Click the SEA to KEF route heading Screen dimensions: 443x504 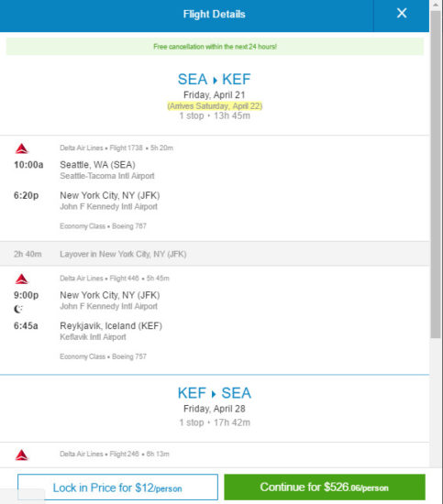coord(215,80)
